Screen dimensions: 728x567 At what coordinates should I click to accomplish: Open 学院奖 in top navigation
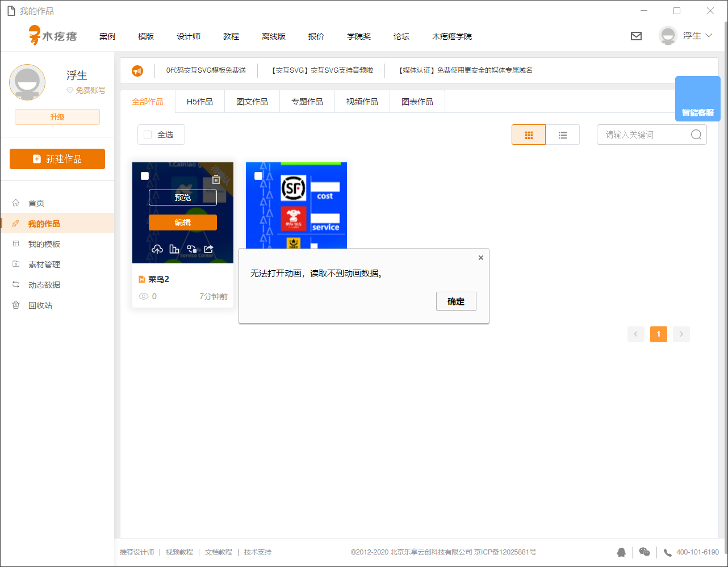pyautogui.click(x=359, y=36)
